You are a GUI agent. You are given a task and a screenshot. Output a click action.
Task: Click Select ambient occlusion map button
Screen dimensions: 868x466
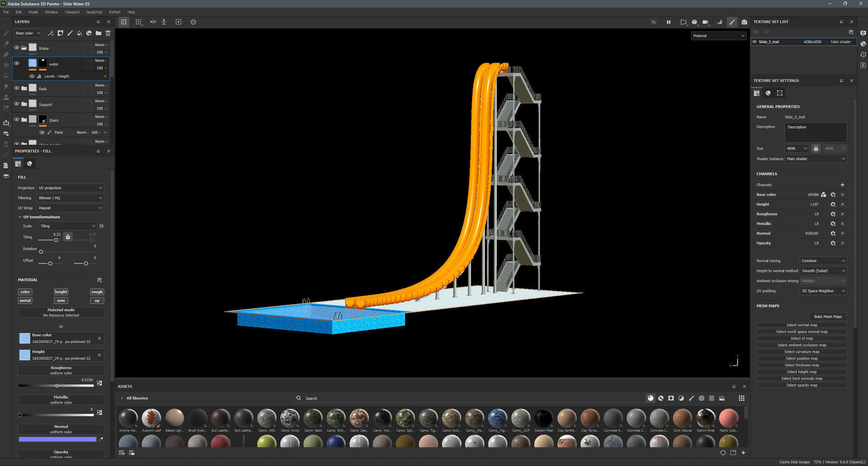(802, 345)
